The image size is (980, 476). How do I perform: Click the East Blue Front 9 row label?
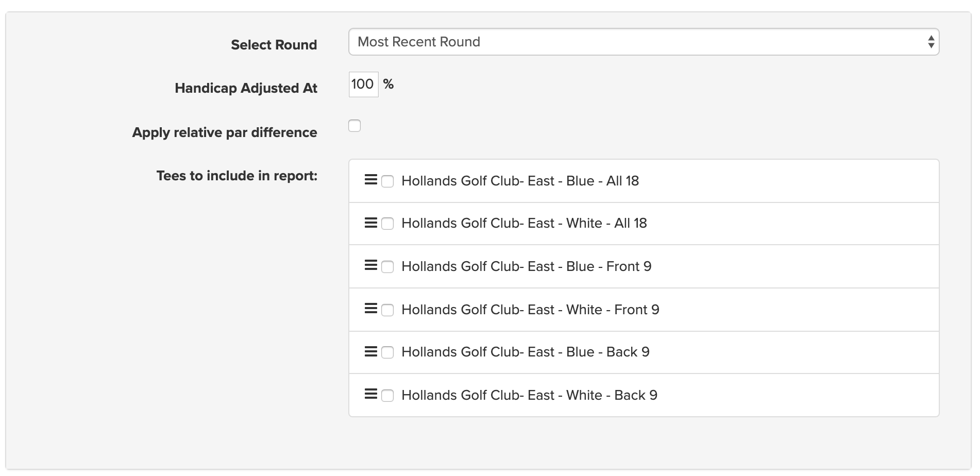[x=526, y=266]
